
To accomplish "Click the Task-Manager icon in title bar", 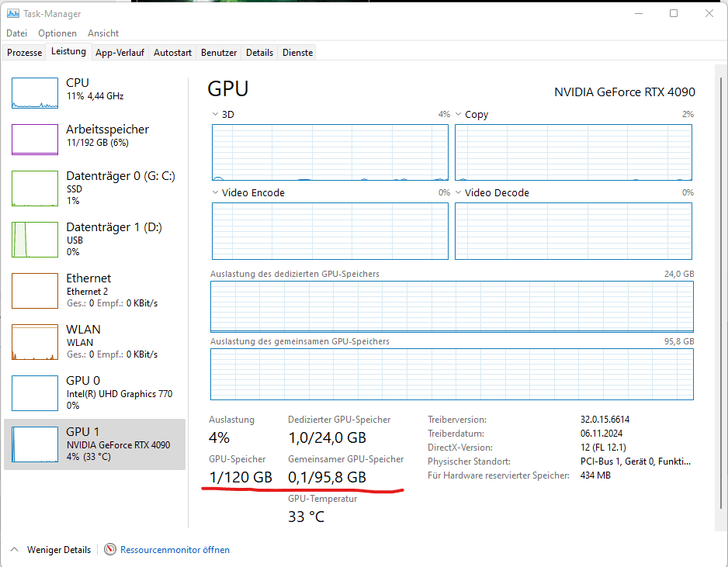I will (13, 14).
